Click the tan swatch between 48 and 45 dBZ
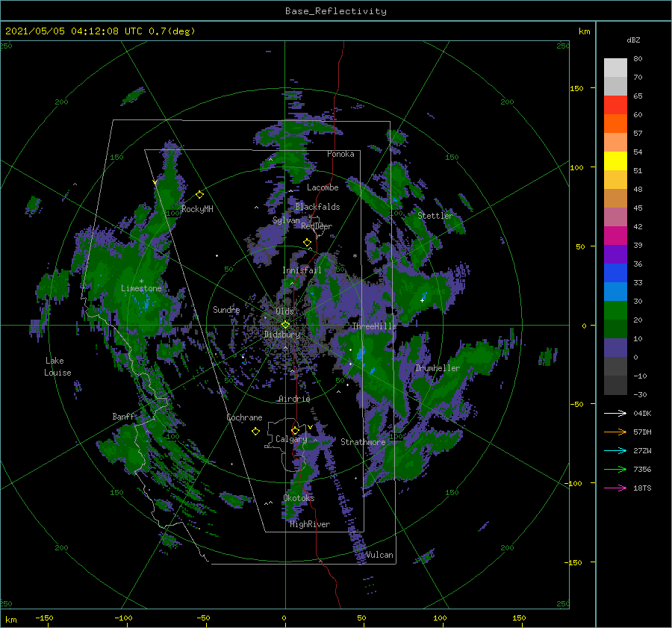The width and height of the screenshot is (672, 628). click(615, 199)
